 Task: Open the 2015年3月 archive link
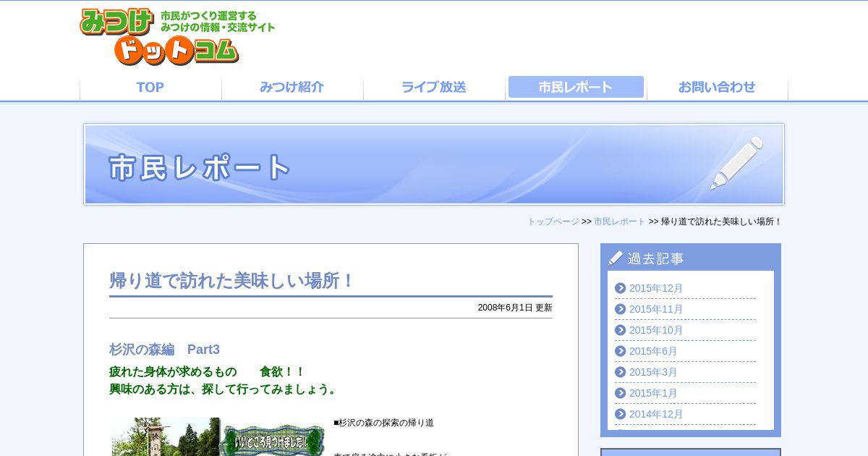[x=653, y=372]
